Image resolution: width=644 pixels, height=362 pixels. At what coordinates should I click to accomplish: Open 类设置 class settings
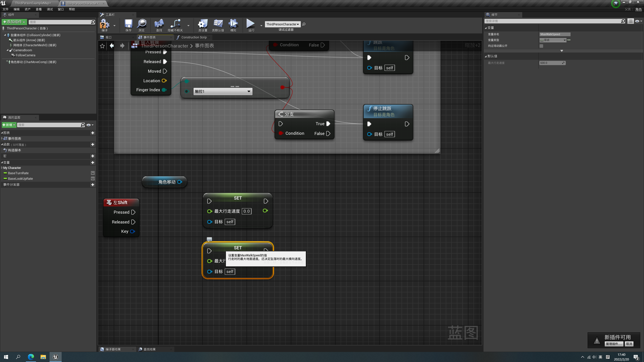(x=203, y=25)
